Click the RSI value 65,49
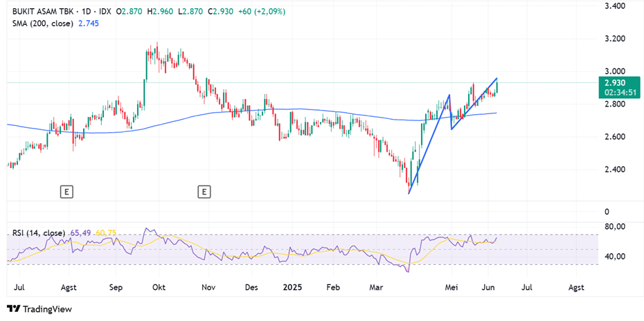The width and height of the screenshot is (644, 321). pos(80,233)
